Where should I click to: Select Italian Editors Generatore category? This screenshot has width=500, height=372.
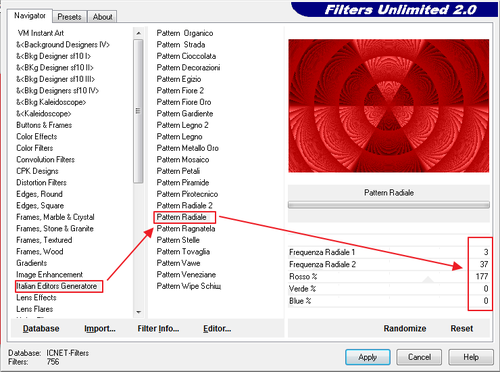point(57,286)
